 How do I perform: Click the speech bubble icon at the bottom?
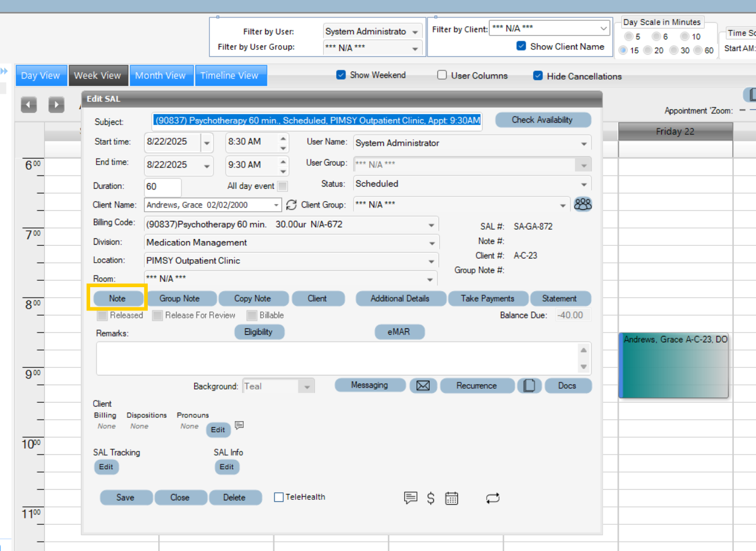(411, 497)
